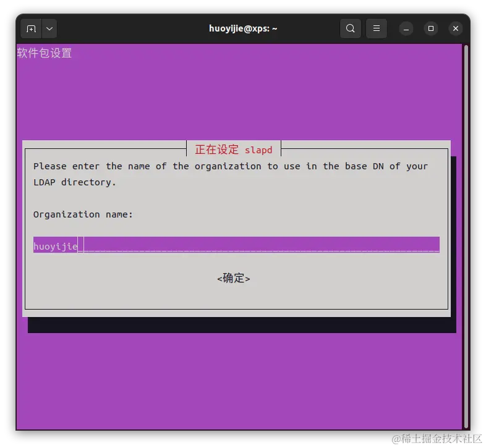Image resolution: width=486 pixels, height=448 pixels.
Task: Focus the Organization name input field
Action: tap(236, 245)
